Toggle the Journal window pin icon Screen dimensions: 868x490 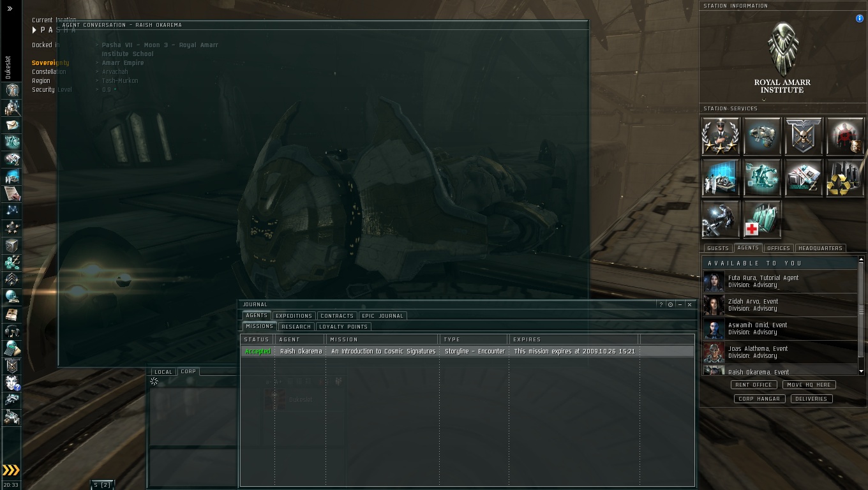coord(670,304)
